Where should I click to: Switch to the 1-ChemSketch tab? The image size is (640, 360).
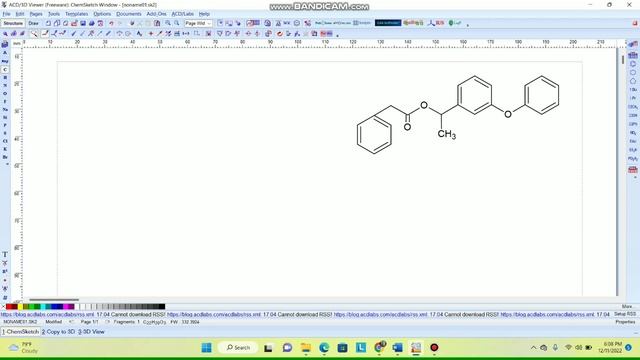(x=20, y=332)
